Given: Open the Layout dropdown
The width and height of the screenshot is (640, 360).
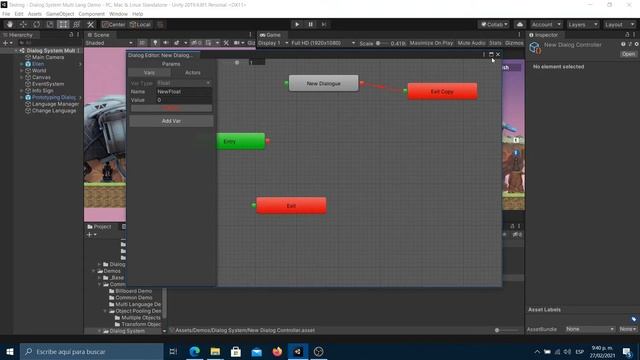Looking at the screenshot, I should point(620,24).
